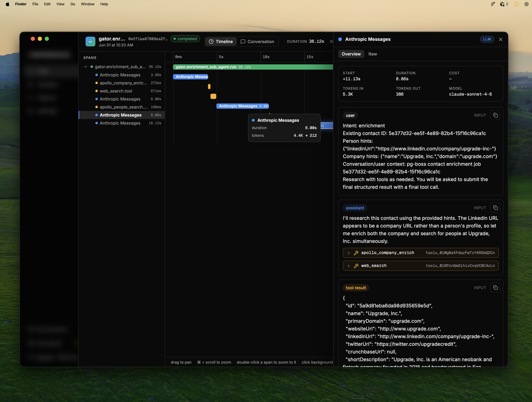
Task: Click the apollo_company_enrich wrench icon
Action: coord(356,253)
